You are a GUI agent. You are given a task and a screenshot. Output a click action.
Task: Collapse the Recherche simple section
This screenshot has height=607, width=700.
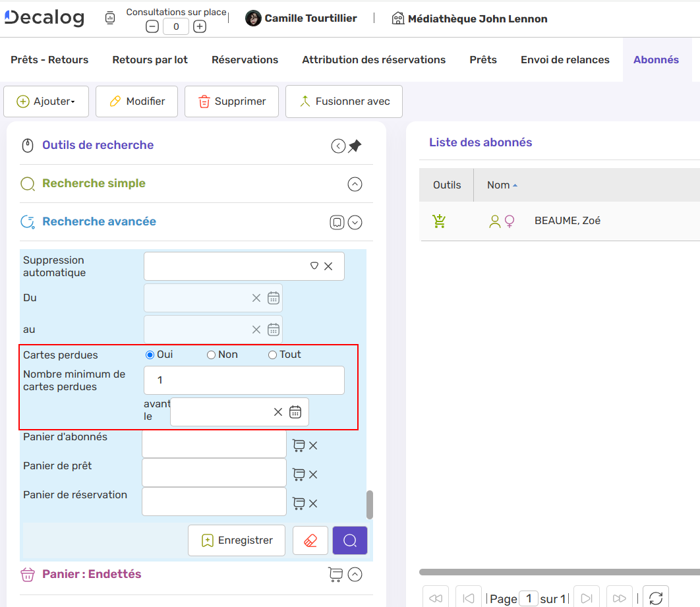pyautogui.click(x=355, y=185)
